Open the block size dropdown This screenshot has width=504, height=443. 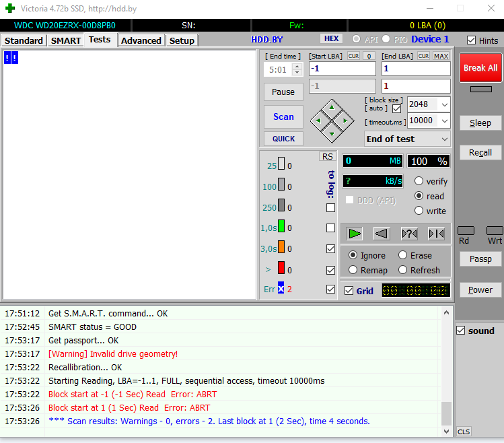pos(443,104)
